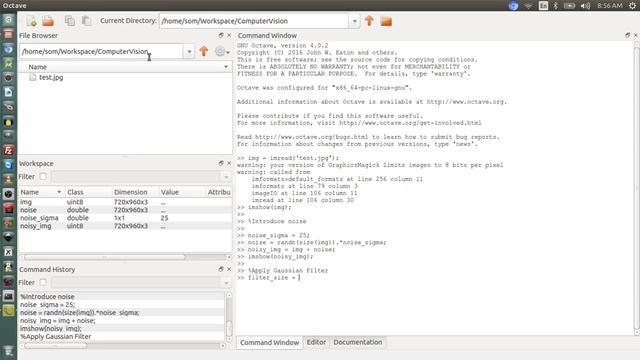Viewport: 640px width, 360px height.
Task: Select the noisy_img variable row
Action: click(x=125, y=226)
